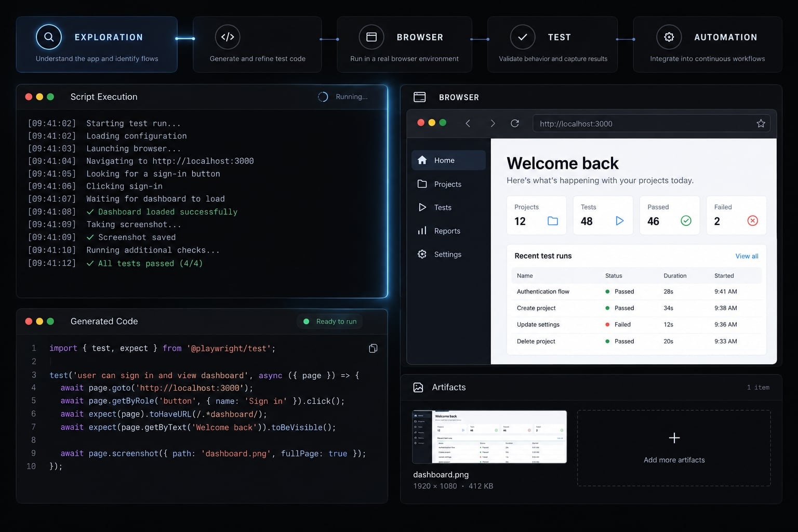The height and width of the screenshot is (532, 798).
Task: Click the Test step checkmark icon
Action: coord(523,37)
